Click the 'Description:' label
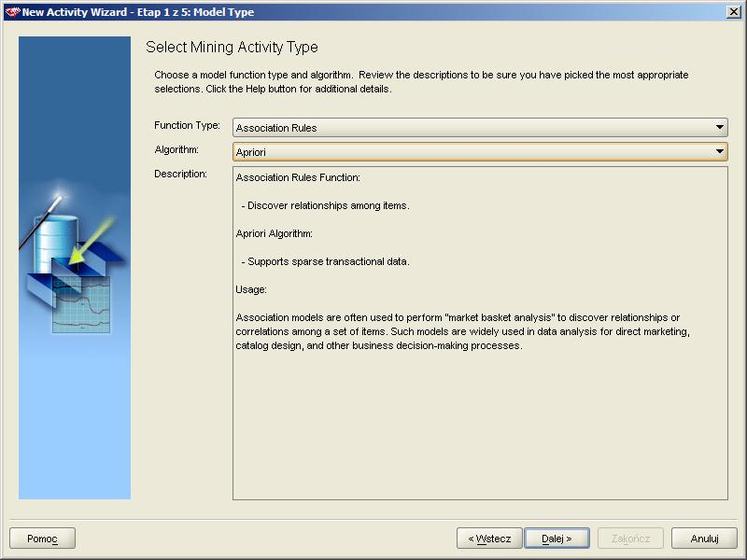This screenshot has width=747, height=560. [180, 174]
